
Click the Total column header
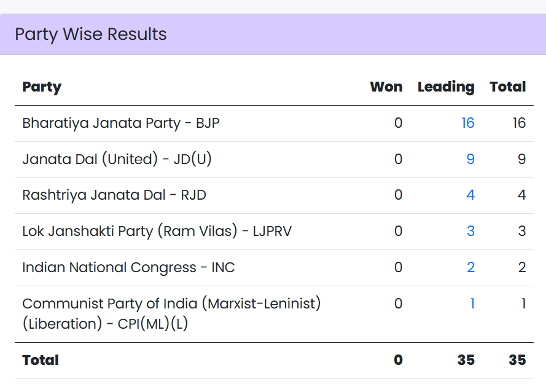pos(507,87)
